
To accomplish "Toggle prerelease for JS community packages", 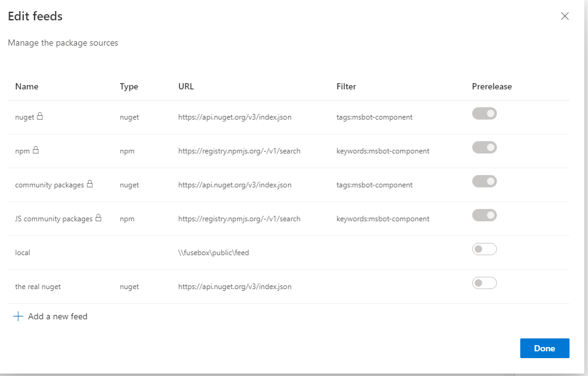I will click(x=484, y=215).
